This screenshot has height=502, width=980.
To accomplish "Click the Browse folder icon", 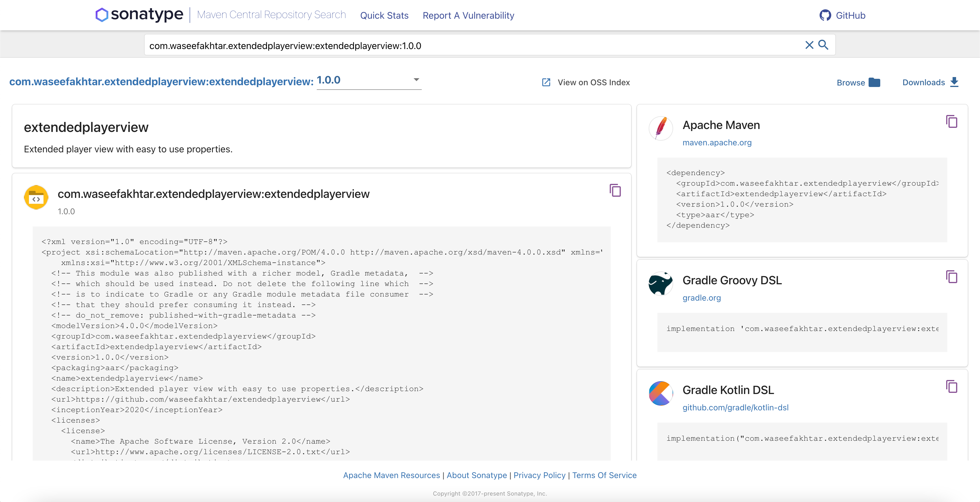I will (874, 82).
